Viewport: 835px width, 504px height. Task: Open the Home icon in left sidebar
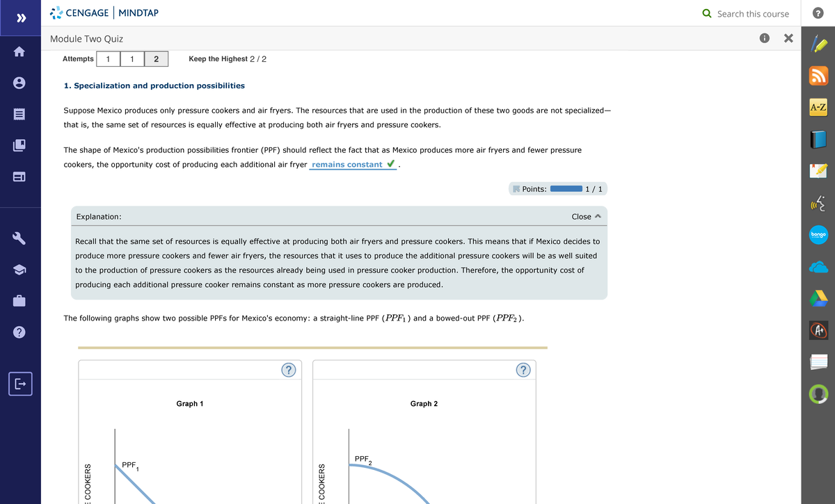pos(20,51)
